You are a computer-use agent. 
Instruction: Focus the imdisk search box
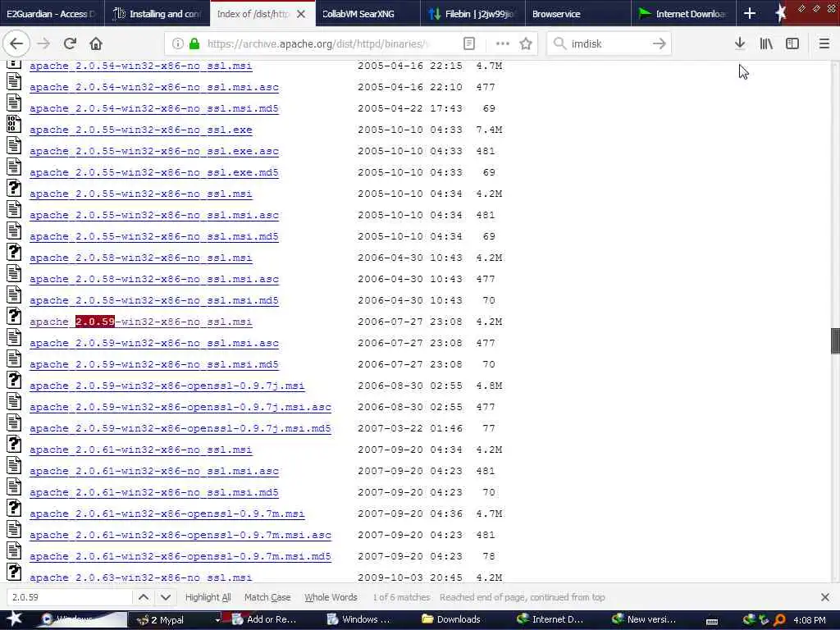coord(608,44)
